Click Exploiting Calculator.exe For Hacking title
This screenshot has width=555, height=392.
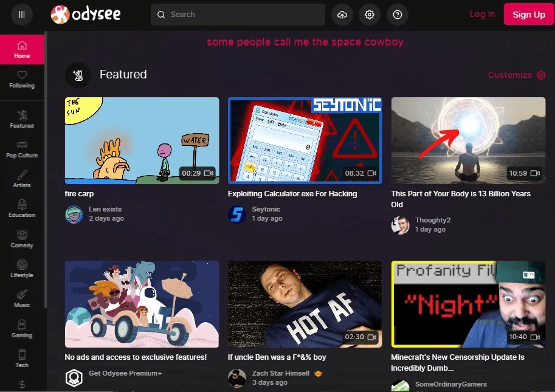[x=292, y=194]
